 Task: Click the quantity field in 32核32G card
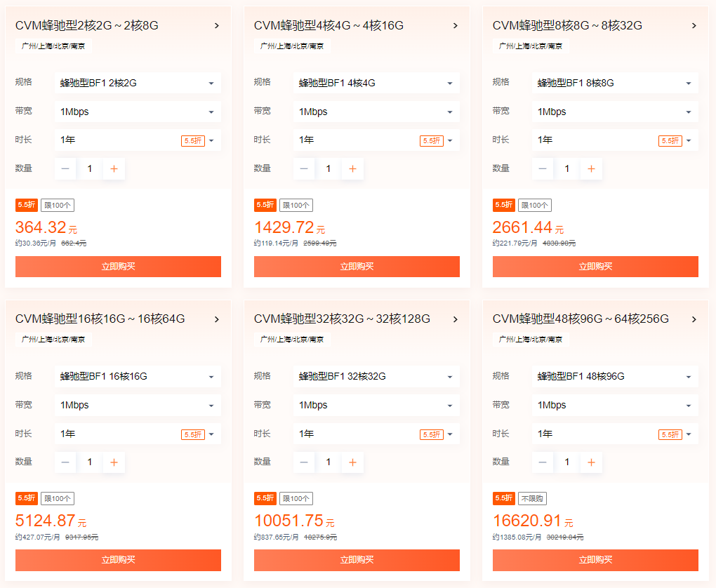(x=329, y=462)
